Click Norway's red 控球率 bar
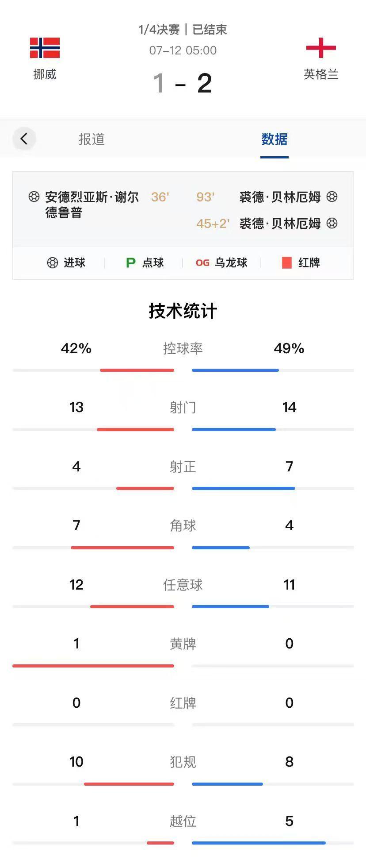Screen dimensions: 366x868 [x=137, y=370]
